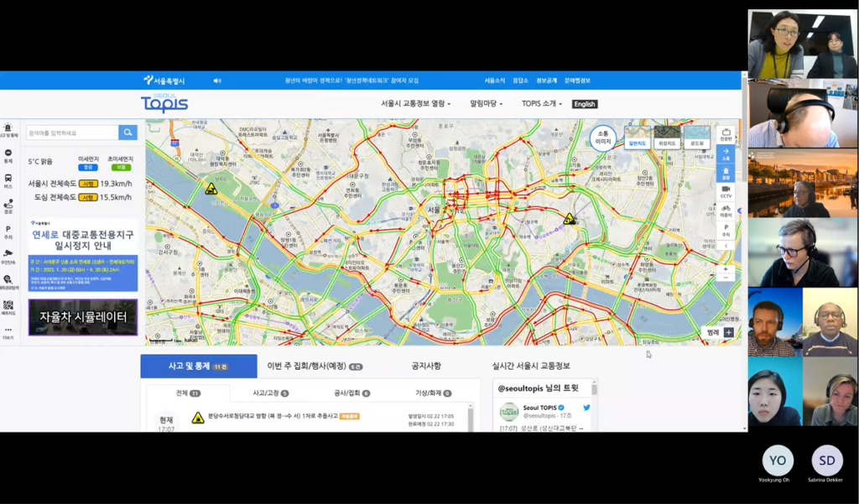This screenshot has height=504, width=859.
Task: Open the QR-style forecast map sidebar icon
Action: coord(8,308)
